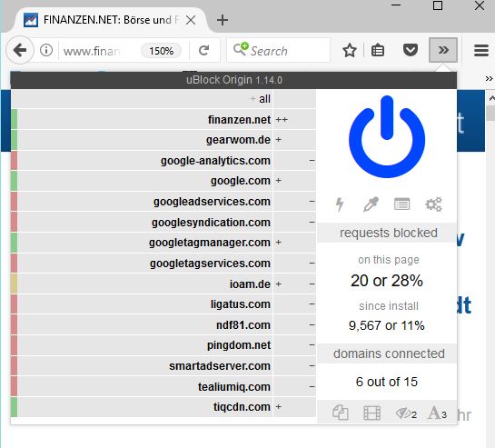Open the element zapper lightning icon
Screen dimensions: 495x448
click(340, 204)
